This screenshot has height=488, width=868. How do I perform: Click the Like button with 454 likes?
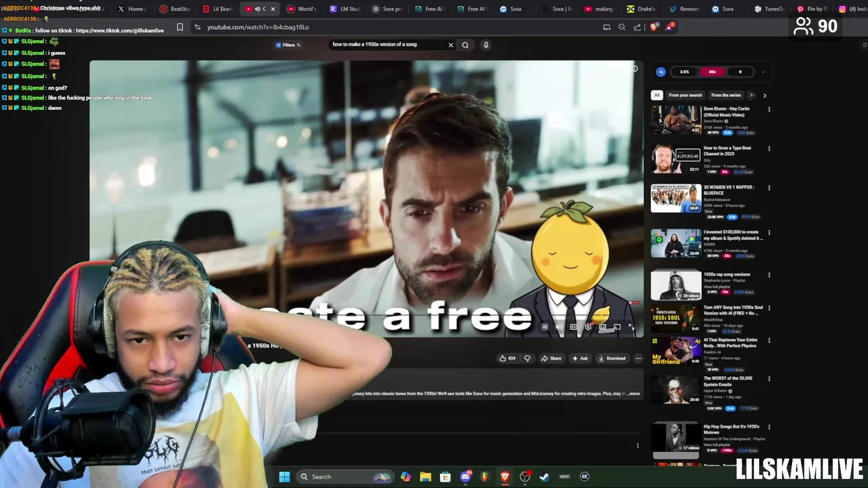(507, 358)
